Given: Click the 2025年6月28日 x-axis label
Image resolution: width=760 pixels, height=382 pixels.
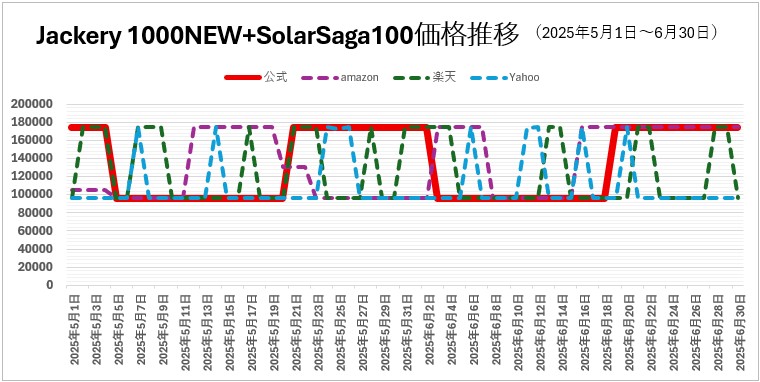Looking at the screenshot, I should pyautogui.click(x=719, y=333).
